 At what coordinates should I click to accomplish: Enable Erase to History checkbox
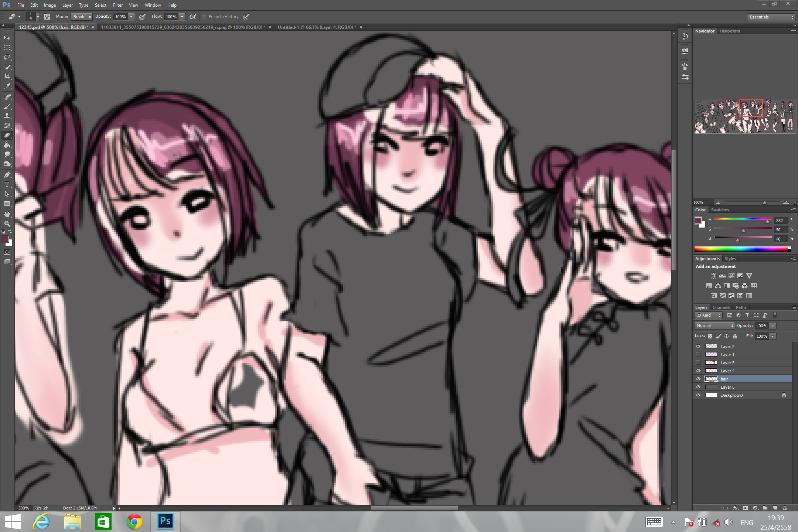[x=204, y=17]
